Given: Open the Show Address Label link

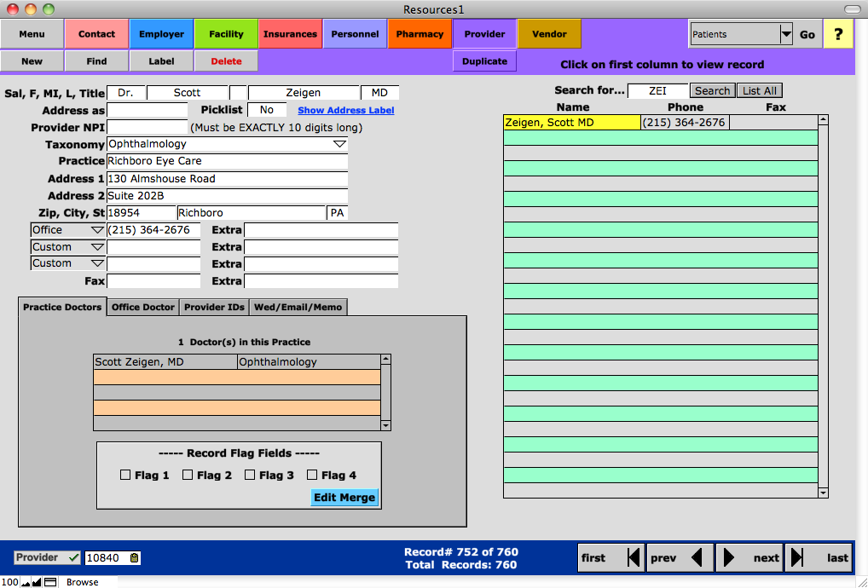Looking at the screenshot, I should (346, 110).
